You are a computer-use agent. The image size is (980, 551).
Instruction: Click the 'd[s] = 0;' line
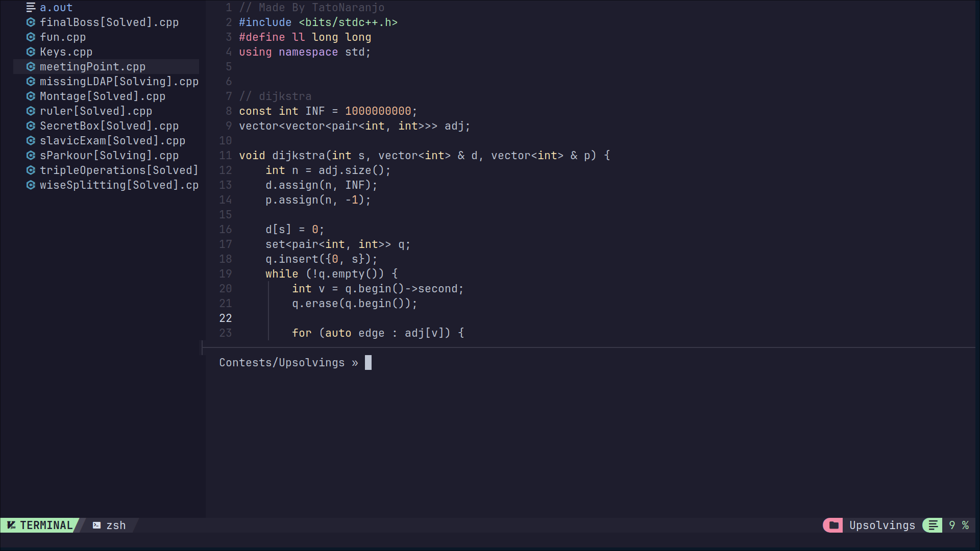(x=295, y=230)
